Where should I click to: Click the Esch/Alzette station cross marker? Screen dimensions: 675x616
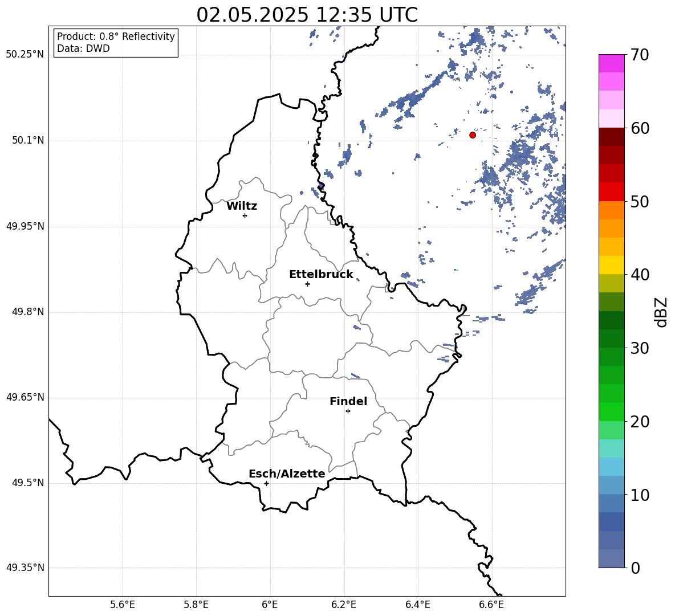tap(266, 483)
